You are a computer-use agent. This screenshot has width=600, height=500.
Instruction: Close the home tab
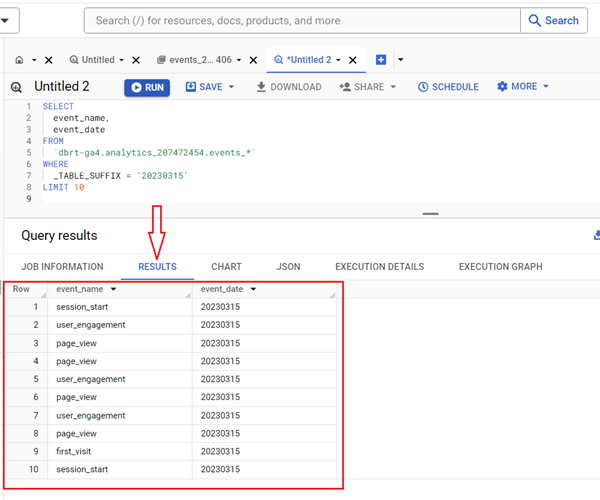point(49,60)
